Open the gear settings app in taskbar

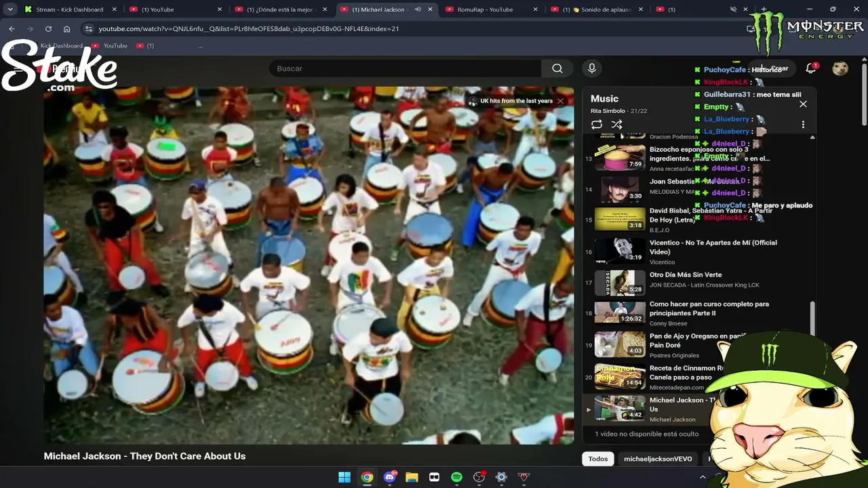click(x=501, y=477)
